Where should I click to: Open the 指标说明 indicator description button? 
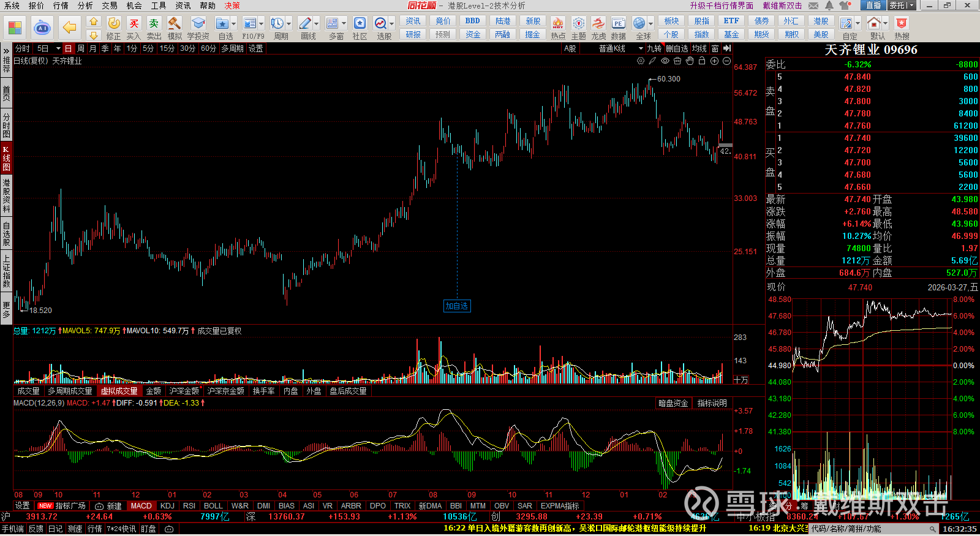pyautogui.click(x=712, y=403)
